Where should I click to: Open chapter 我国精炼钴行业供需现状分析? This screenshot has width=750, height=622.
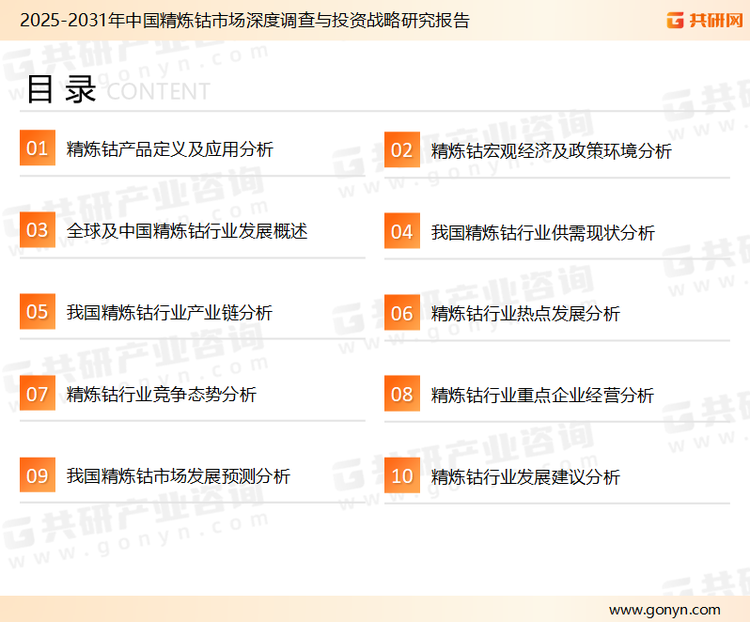click(x=542, y=233)
